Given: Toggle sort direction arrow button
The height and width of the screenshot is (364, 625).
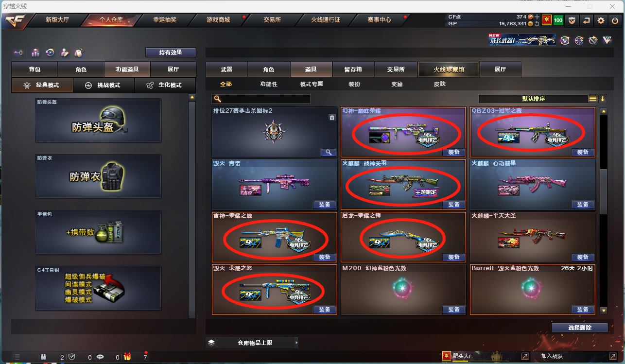Looking at the screenshot, I should [x=603, y=99].
